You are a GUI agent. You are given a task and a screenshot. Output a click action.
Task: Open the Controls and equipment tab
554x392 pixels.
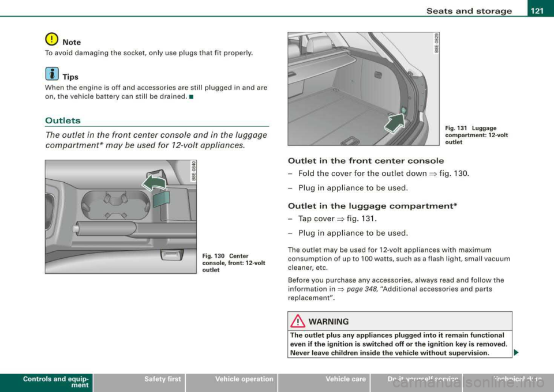click(46, 382)
